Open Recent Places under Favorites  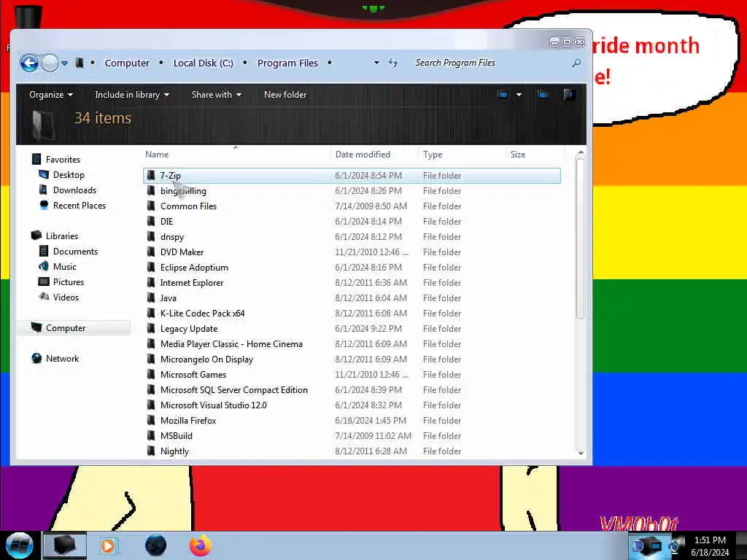pyautogui.click(x=80, y=205)
